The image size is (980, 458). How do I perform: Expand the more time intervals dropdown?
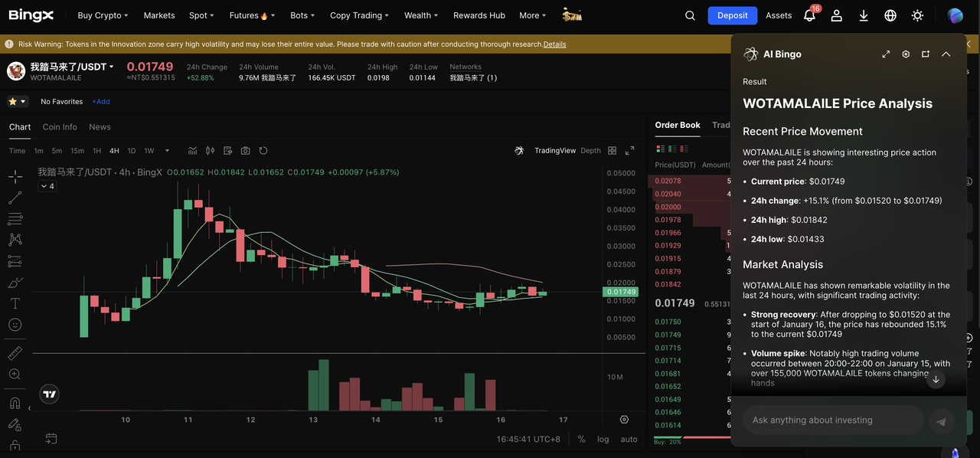167,151
